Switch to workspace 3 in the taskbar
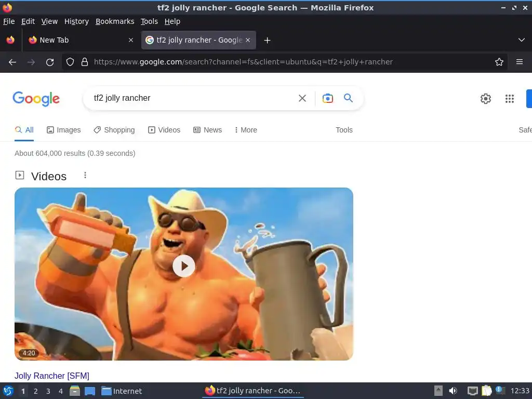Screen dimensions: 532x399 (x=48, y=391)
